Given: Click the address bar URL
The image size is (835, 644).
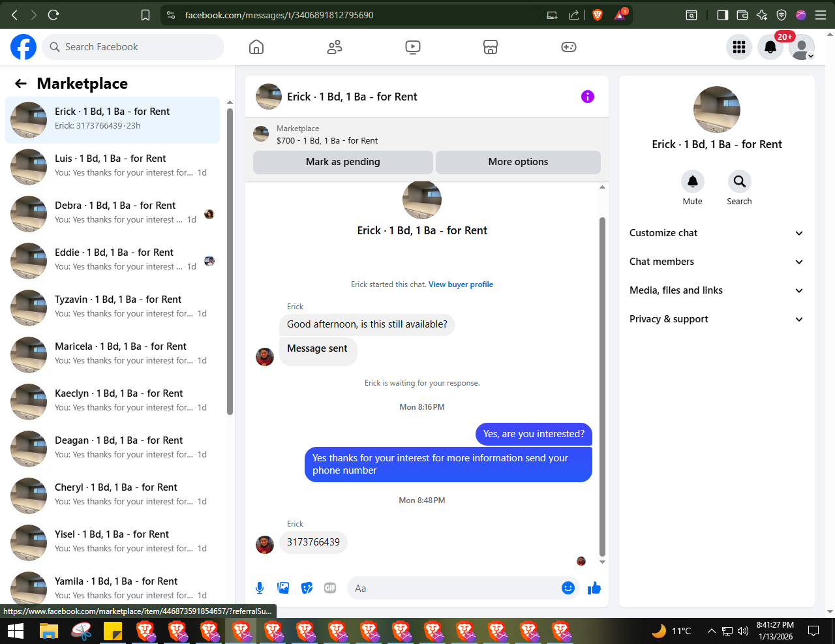Looking at the screenshot, I should (279, 15).
